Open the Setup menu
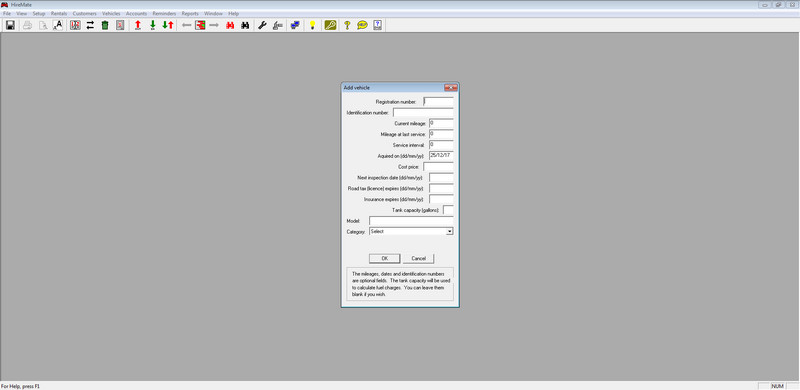The image size is (800, 390). click(39, 13)
